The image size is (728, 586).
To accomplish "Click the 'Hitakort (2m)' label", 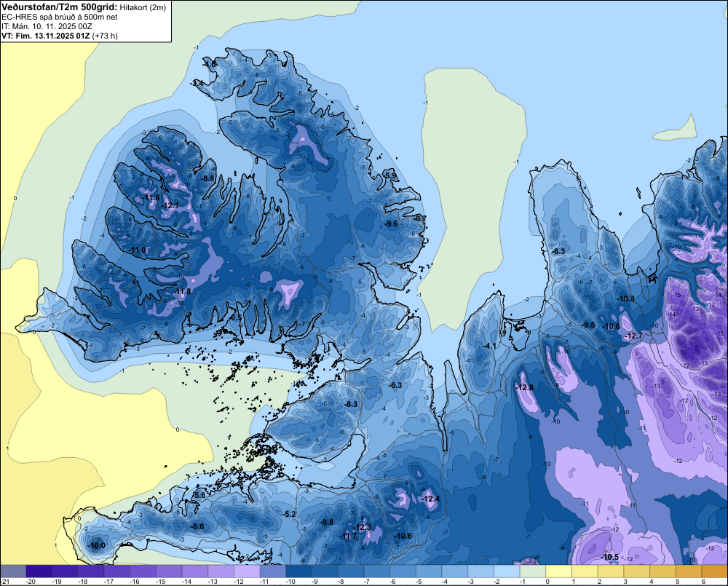I will 143,7.
